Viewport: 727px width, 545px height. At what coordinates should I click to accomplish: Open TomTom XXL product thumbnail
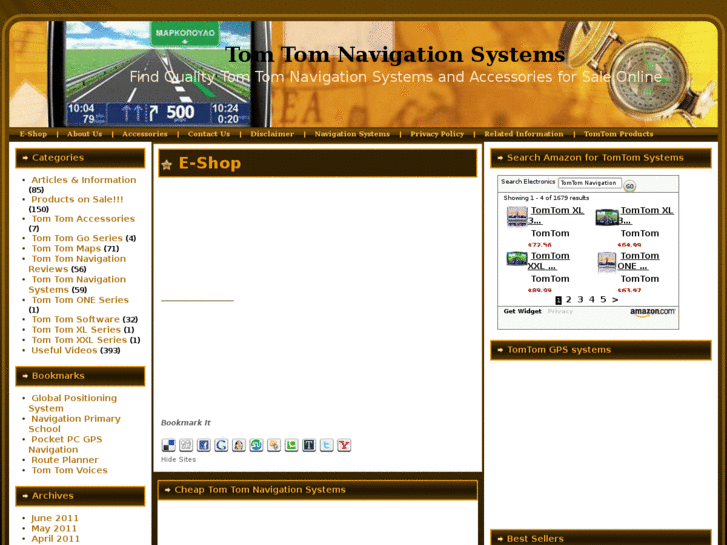coord(517,259)
